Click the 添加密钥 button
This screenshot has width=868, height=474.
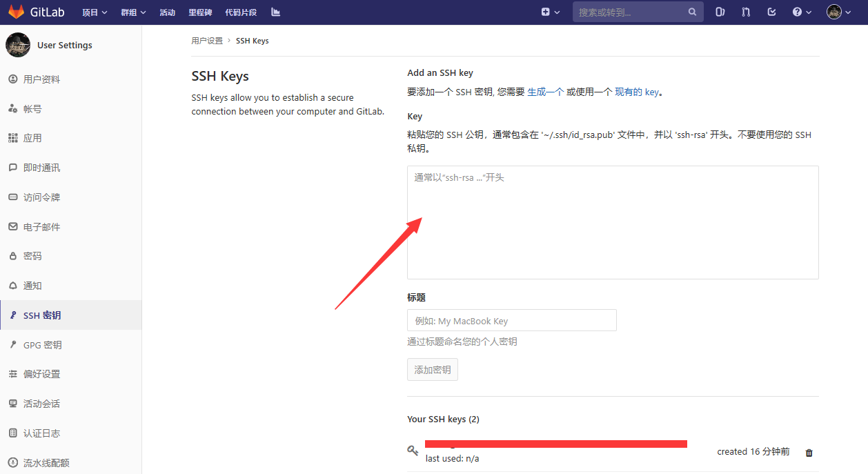pyautogui.click(x=432, y=369)
